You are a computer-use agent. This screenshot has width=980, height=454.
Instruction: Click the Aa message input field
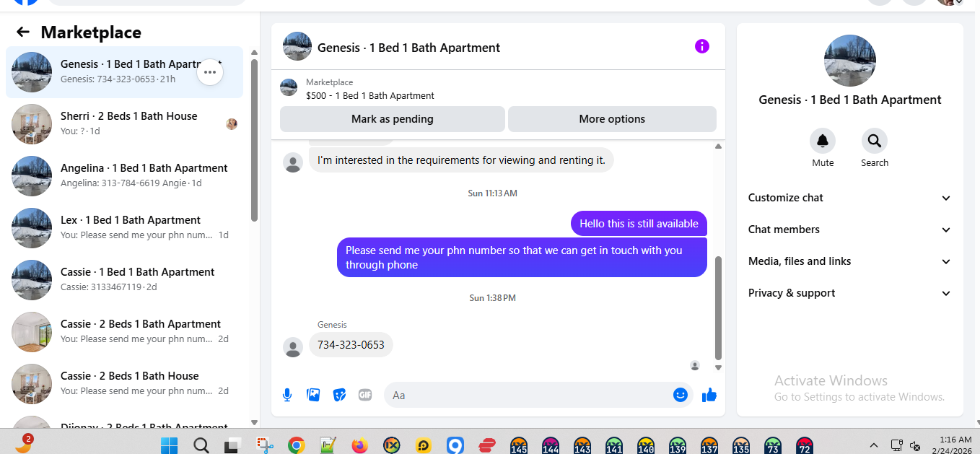[530, 395]
